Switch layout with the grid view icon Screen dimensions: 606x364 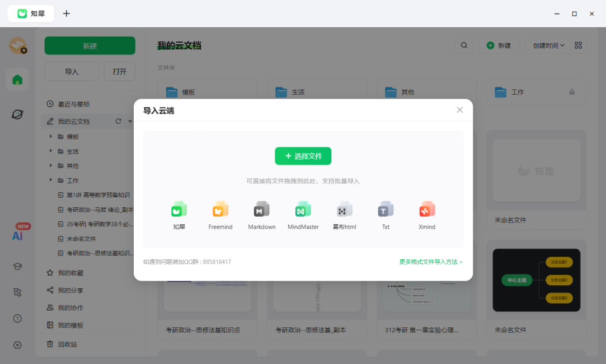578,46
